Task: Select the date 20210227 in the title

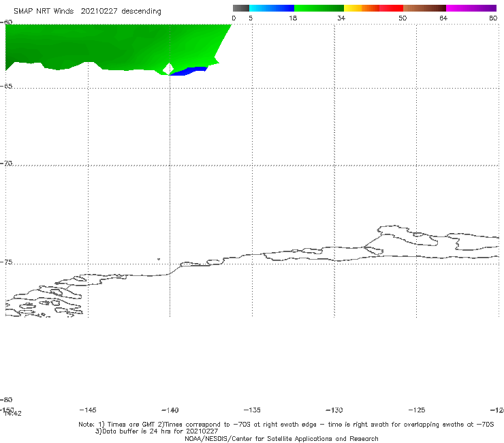Action: point(99,12)
